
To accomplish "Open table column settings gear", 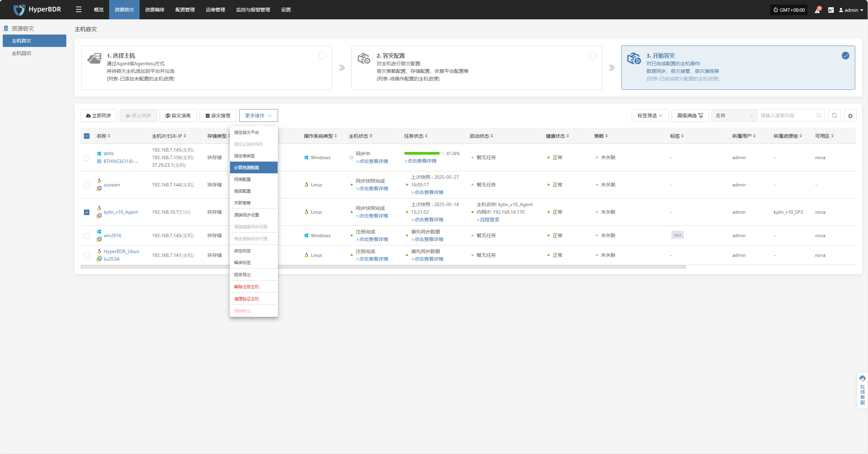I will (x=850, y=116).
